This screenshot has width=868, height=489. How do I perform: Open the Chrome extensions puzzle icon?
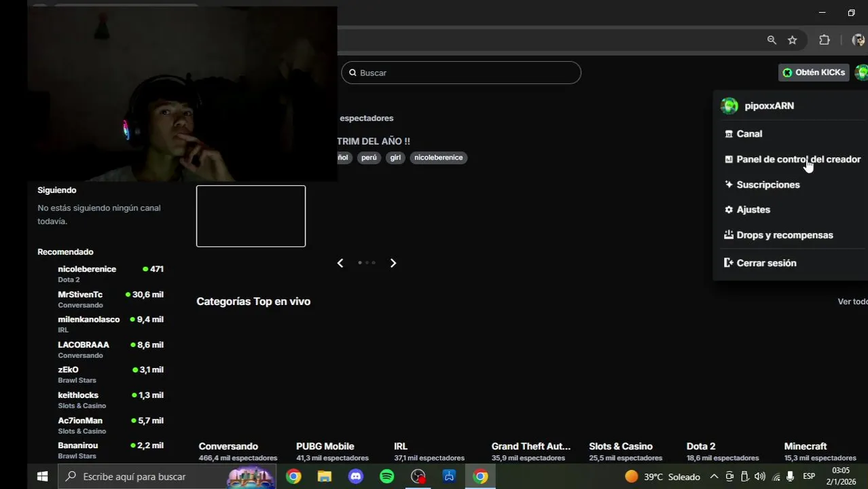coord(825,40)
